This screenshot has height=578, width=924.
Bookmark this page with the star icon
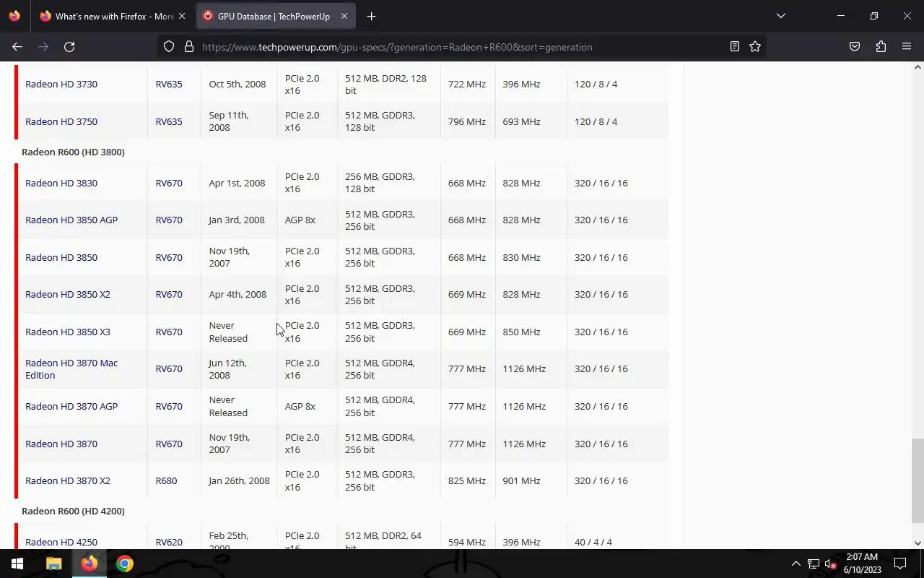coord(755,47)
